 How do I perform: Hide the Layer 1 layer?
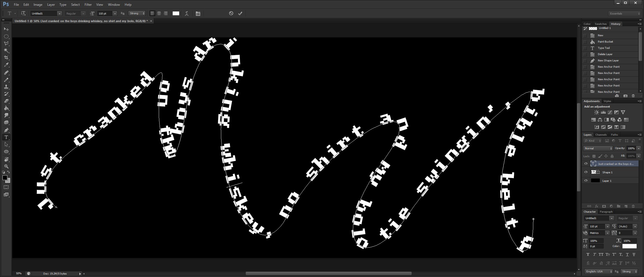point(586,181)
